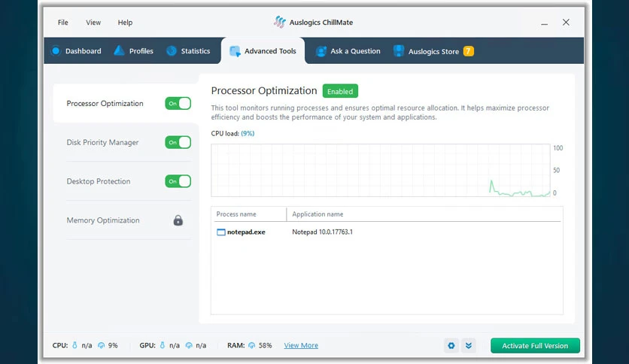The width and height of the screenshot is (629, 364).
Task: Close the ChillMate window
Action: [566, 23]
